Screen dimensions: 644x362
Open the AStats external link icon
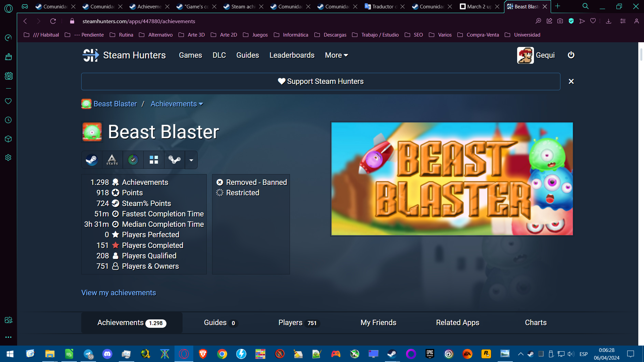pos(112,160)
